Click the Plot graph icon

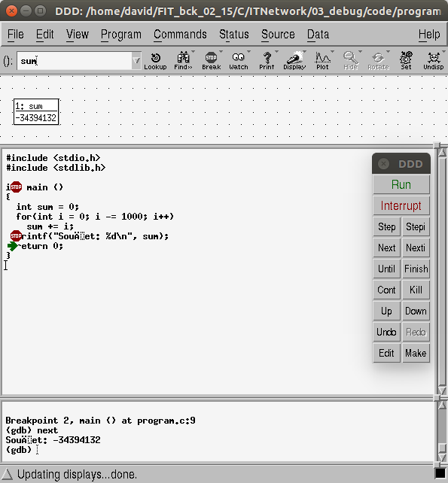322,61
